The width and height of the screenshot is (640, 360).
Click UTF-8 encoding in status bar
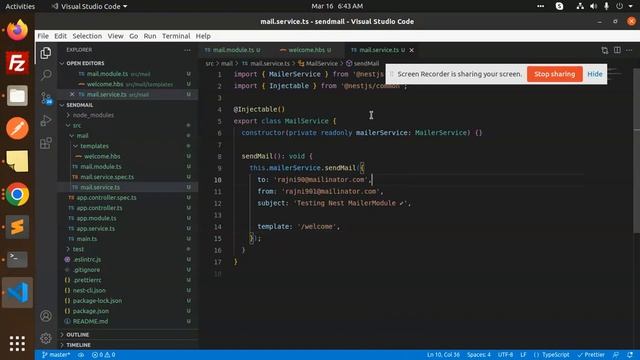pos(505,355)
